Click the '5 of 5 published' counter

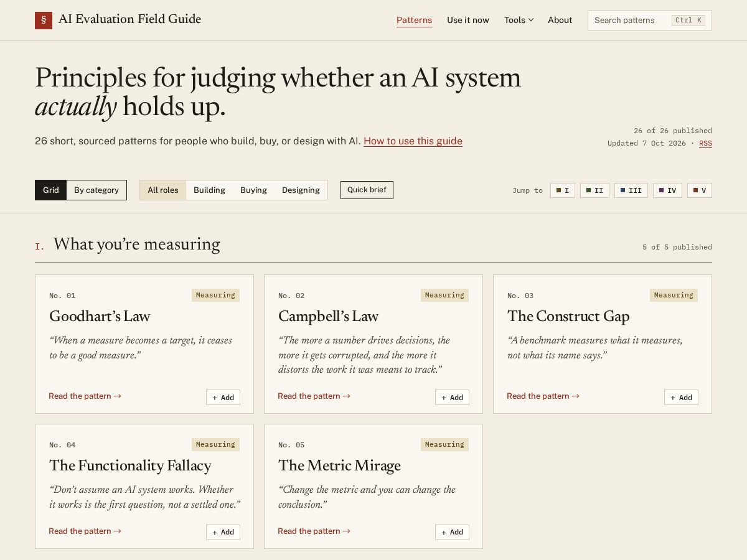pos(677,247)
